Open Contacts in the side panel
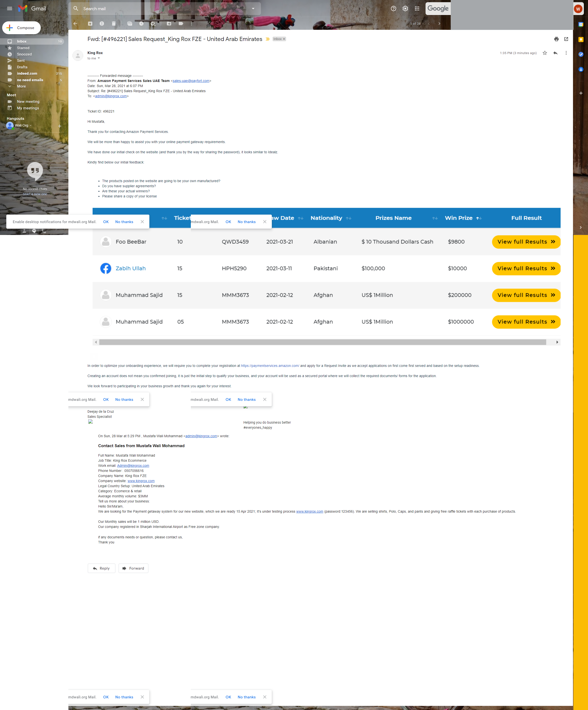588x710 pixels. (x=580, y=69)
